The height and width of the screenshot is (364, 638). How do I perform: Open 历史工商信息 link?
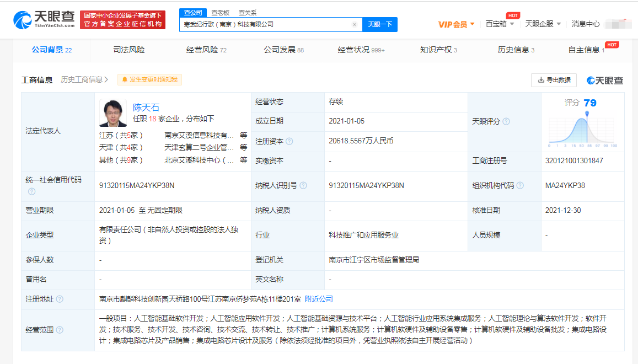click(84, 79)
